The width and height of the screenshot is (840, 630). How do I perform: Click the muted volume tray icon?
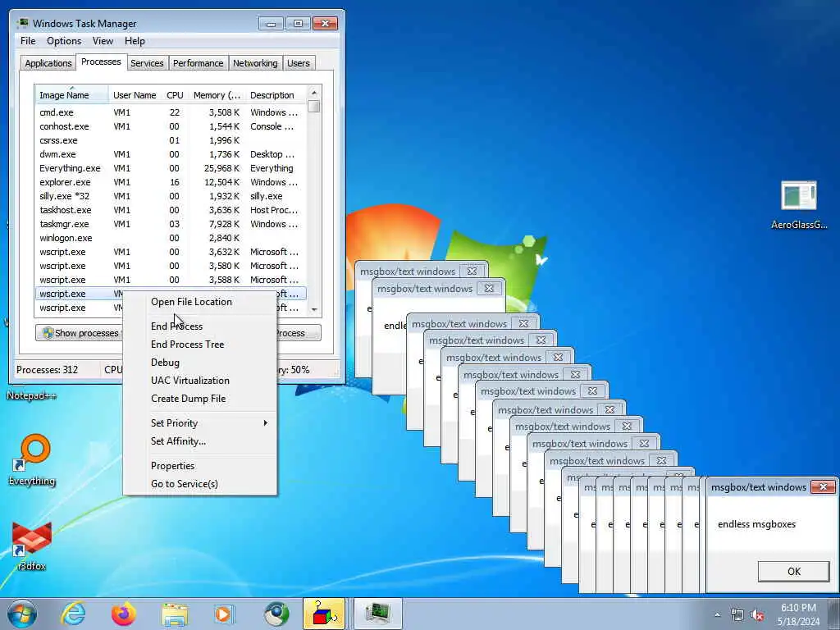click(x=757, y=615)
